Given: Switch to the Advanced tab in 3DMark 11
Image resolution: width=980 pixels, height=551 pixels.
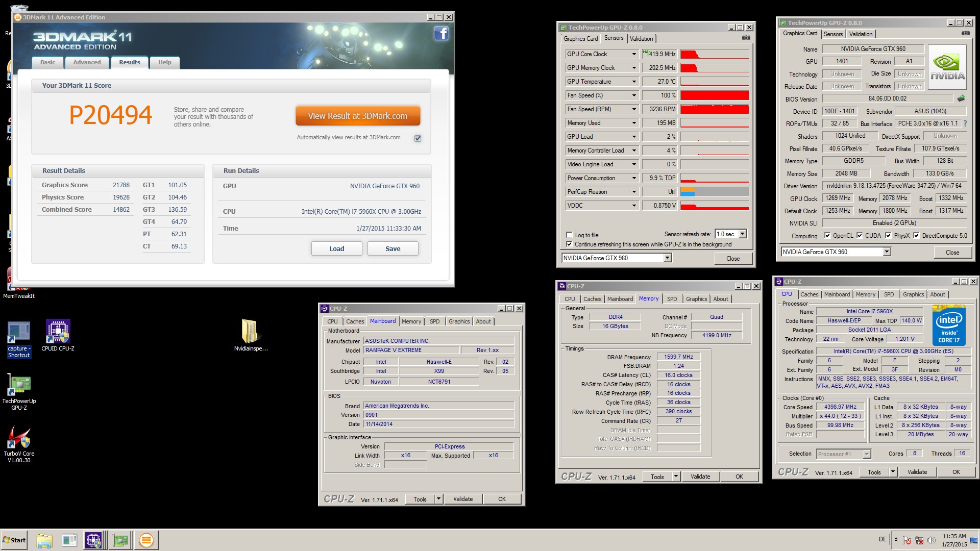Looking at the screenshot, I should coord(87,62).
